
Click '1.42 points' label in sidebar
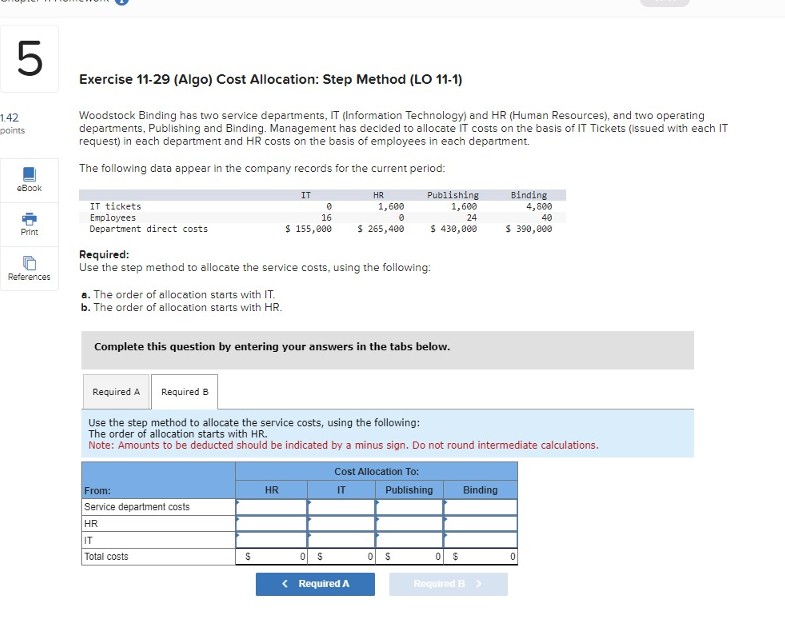click(x=13, y=124)
